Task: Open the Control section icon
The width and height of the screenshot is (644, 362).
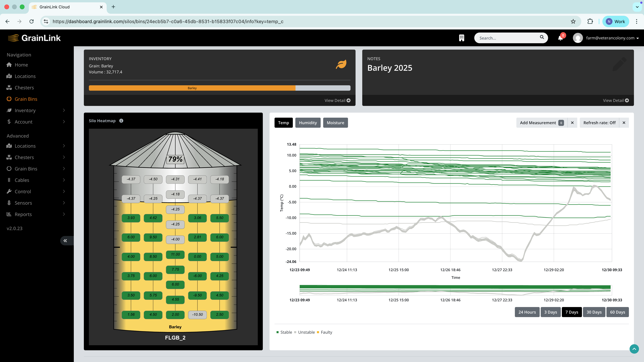Action: point(9,191)
